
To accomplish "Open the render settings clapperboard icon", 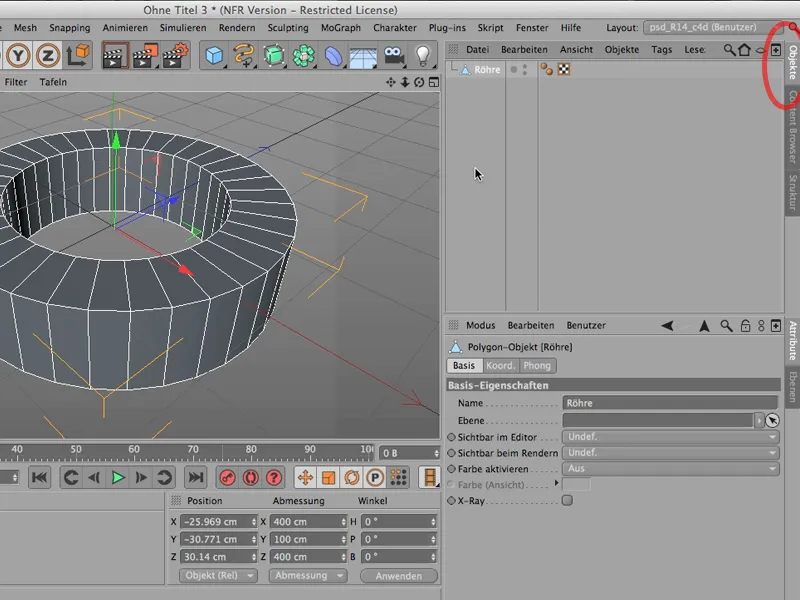I will click(176, 56).
